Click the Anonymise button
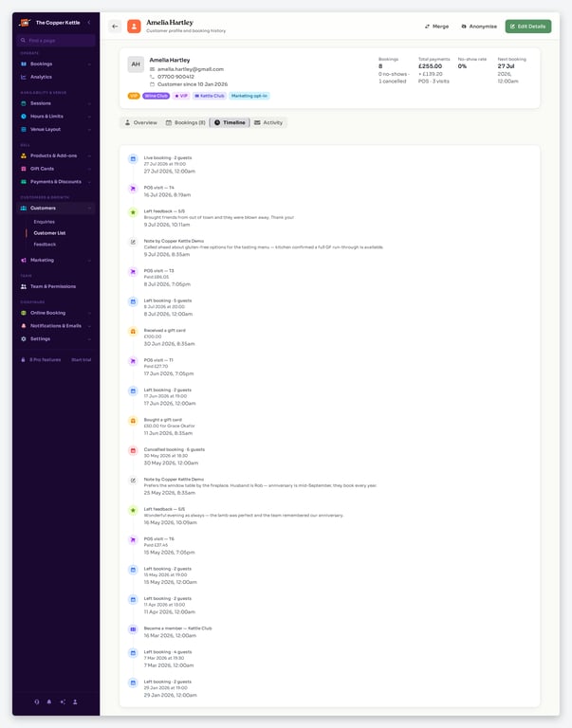Viewport: 572px width, 728px height. click(479, 27)
